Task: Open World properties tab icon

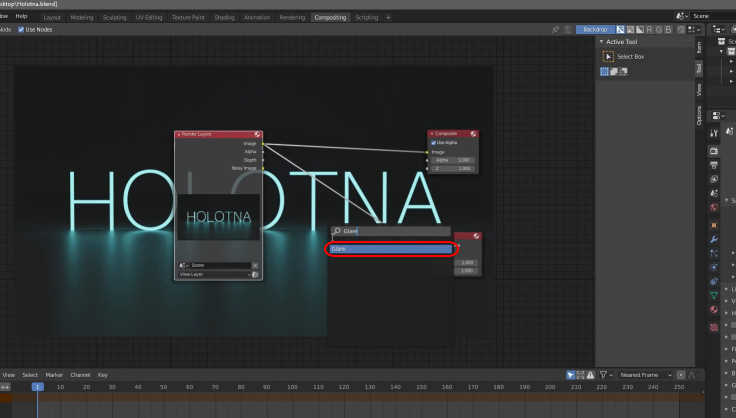Action: 714,208
